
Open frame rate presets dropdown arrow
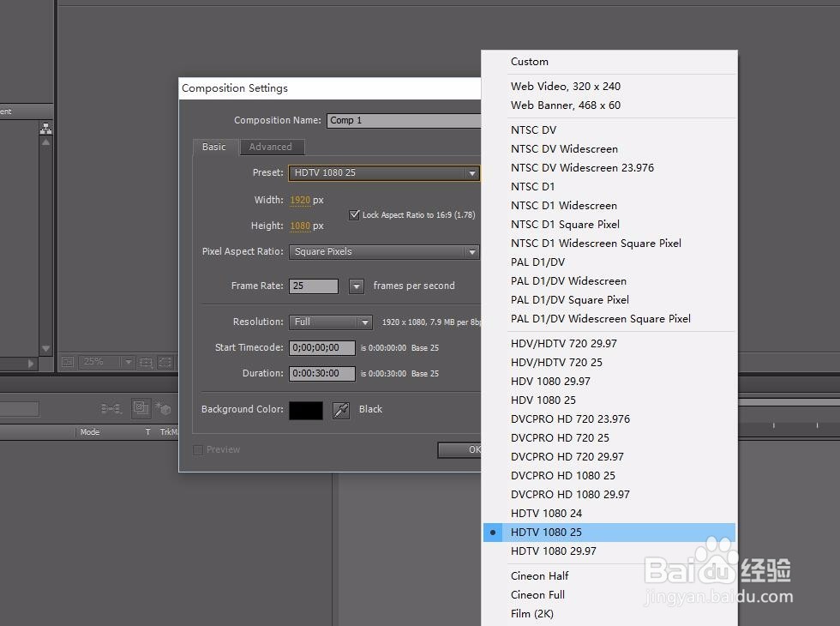coord(357,286)
